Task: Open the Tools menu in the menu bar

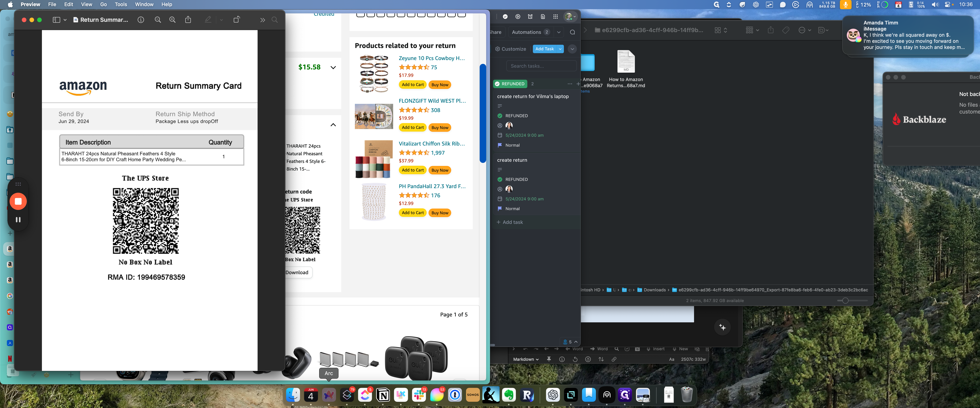Action: (121, 5)
